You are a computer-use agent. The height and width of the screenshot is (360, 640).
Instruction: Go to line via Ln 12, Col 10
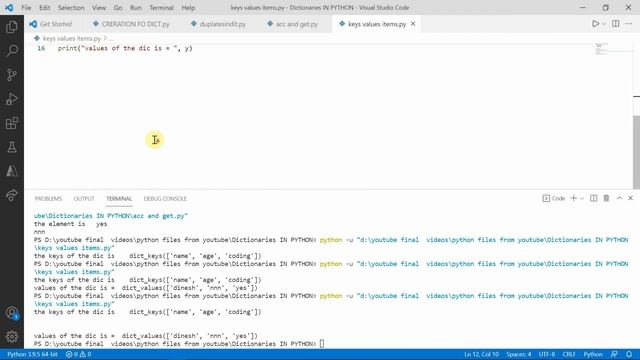481,354
